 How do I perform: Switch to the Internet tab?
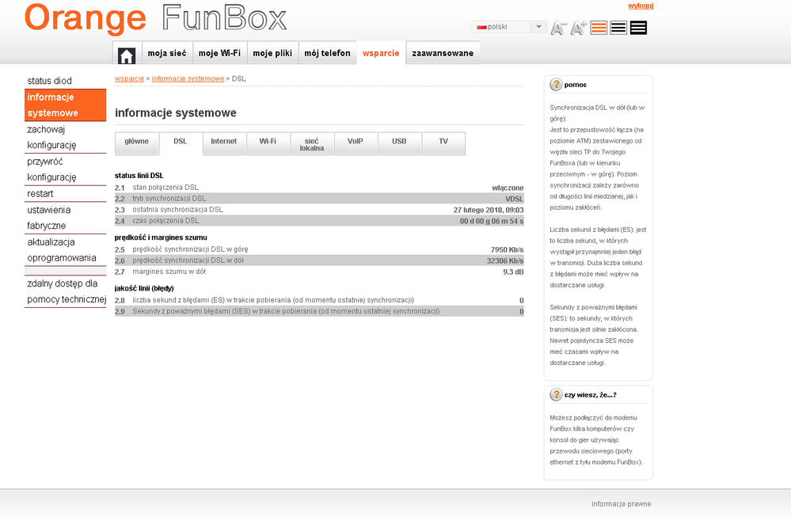pos(223,142)
